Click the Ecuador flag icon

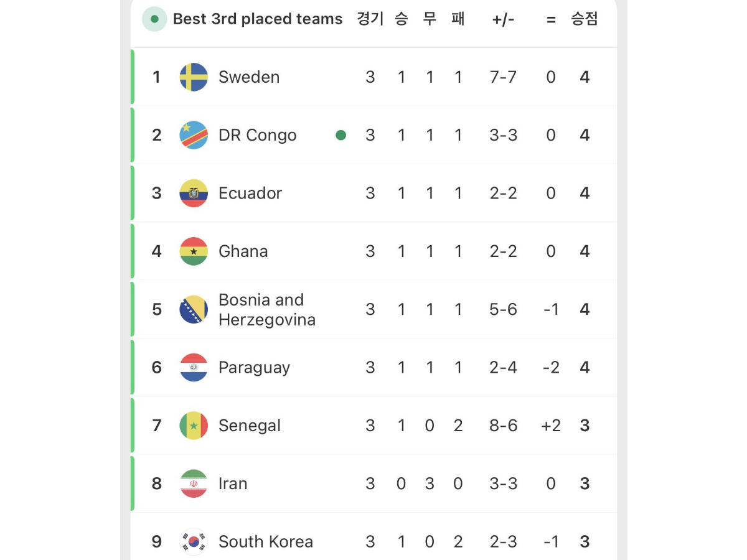click(x=194, y=193)
